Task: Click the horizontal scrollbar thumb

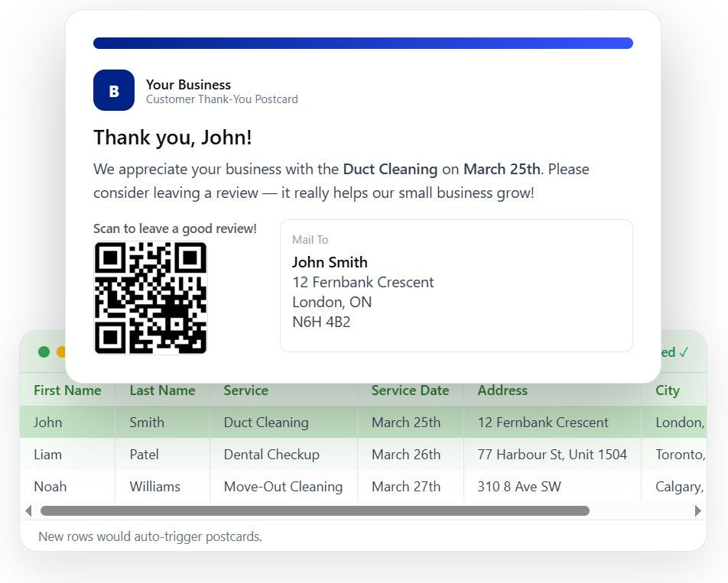Action: click(314, 510)
